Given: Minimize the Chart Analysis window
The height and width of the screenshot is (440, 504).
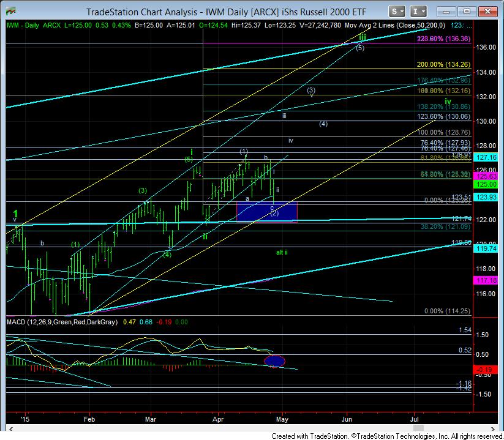Looking at the screenshot, I should pos(446,12).
